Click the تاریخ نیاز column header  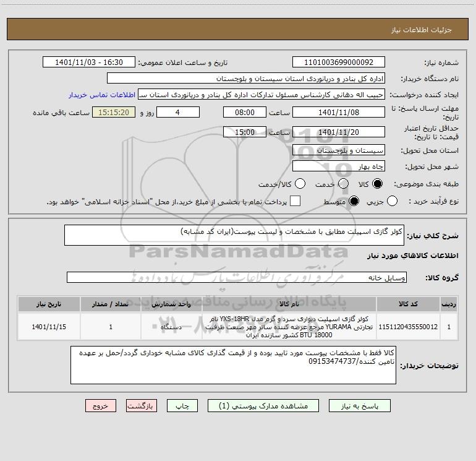tap(49, 304)
